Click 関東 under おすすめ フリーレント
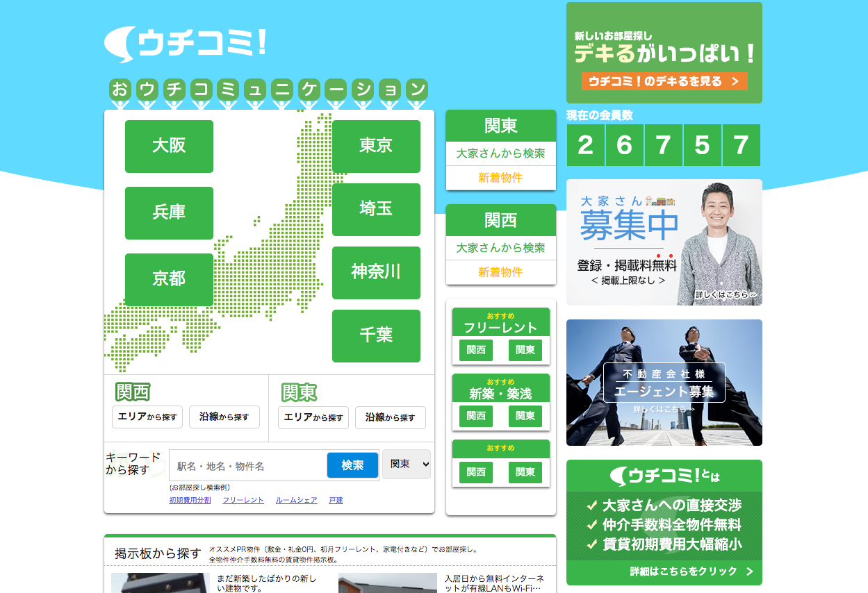The width and height of the screenshot is (868, 593). coord(525,350)
